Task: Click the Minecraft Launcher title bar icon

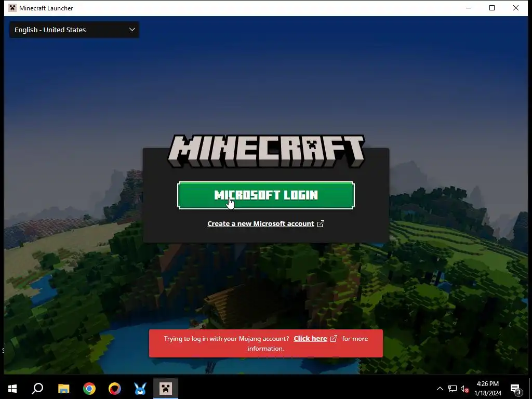Action: (x=12, y=8)
